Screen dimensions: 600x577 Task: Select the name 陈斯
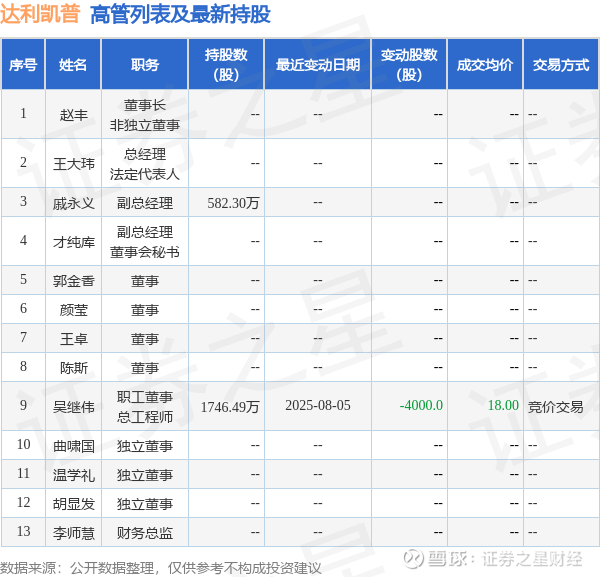73,368
